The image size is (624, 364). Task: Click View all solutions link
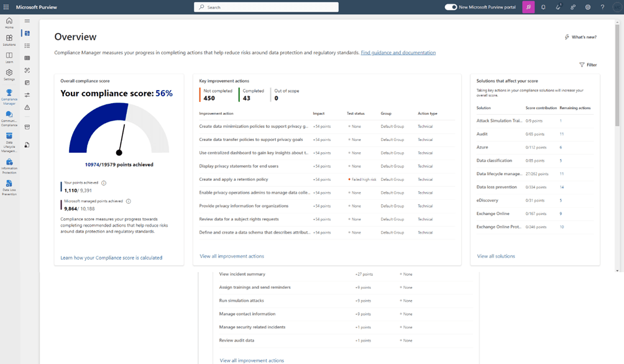(496, 256)
